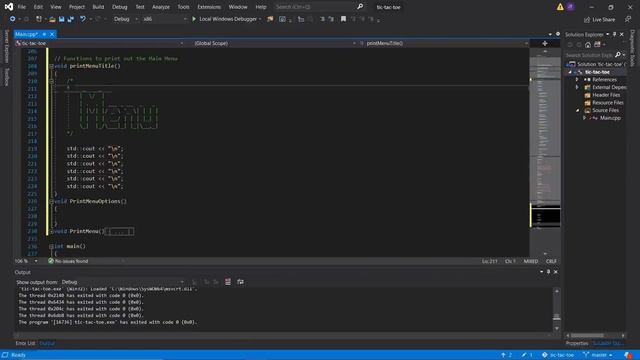Collapse the printMenuTitle function outline
The image size is (640, 360).
tap(51, 66)
